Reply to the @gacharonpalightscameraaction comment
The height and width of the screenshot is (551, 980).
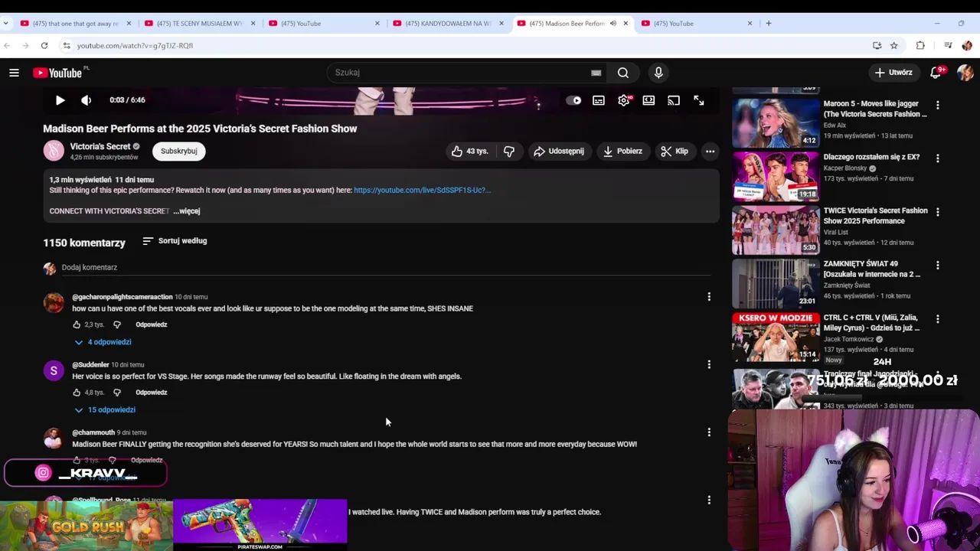click(x=151, y=324)
